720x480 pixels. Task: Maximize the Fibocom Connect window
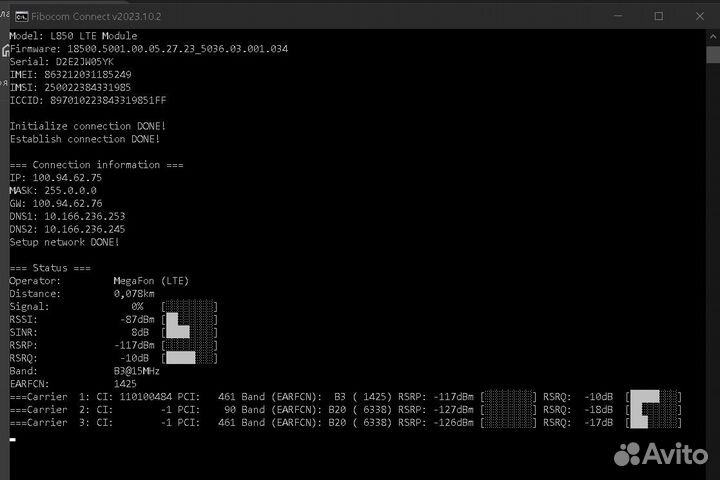[x=658, y=16]
